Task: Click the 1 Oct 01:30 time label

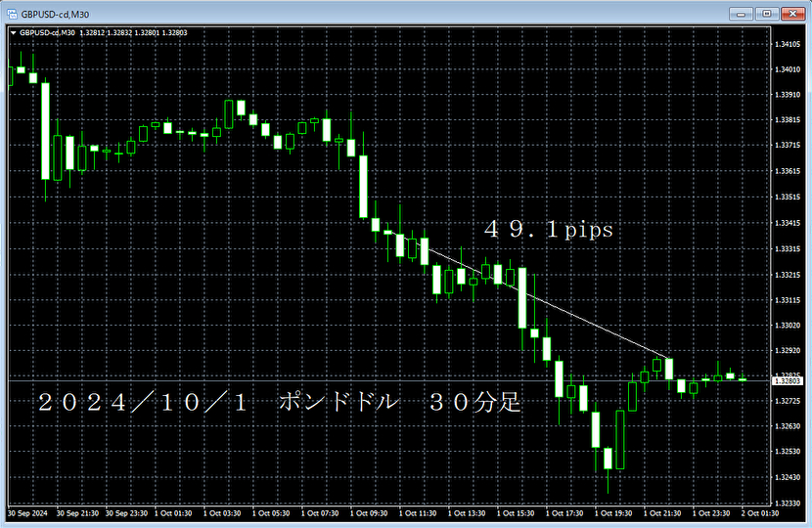Action: pos(173,513)
